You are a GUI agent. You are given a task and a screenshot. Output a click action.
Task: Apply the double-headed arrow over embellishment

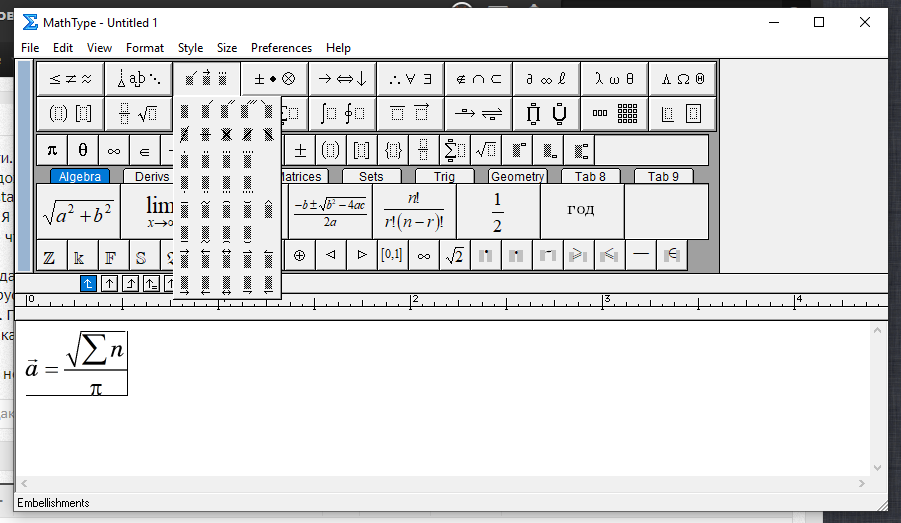(226, 259)
